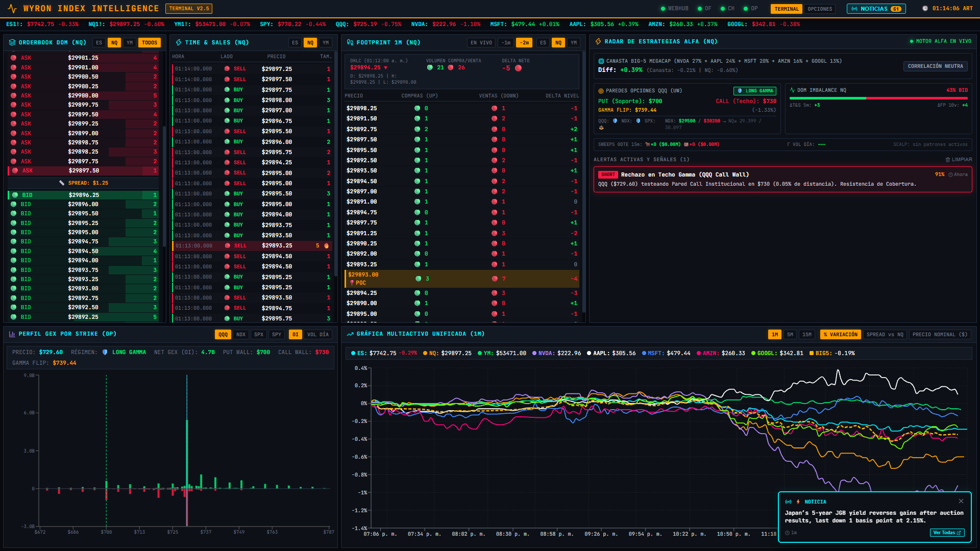980x551 pixels.
Task: Click LIMPIAR to clear alerts
Action: pos(959,160)
